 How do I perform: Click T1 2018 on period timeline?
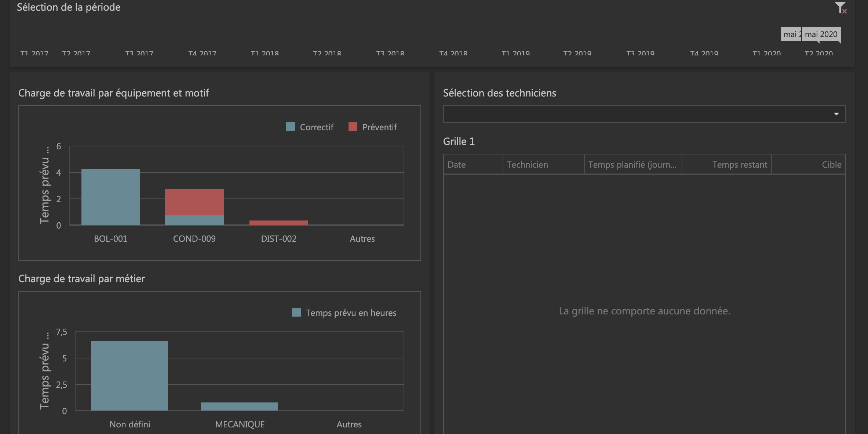pos(265,54)
